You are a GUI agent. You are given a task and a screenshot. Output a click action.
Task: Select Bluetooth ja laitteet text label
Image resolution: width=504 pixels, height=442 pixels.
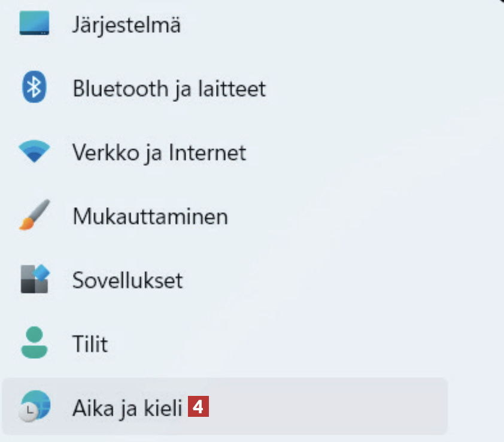coord(169,89)
